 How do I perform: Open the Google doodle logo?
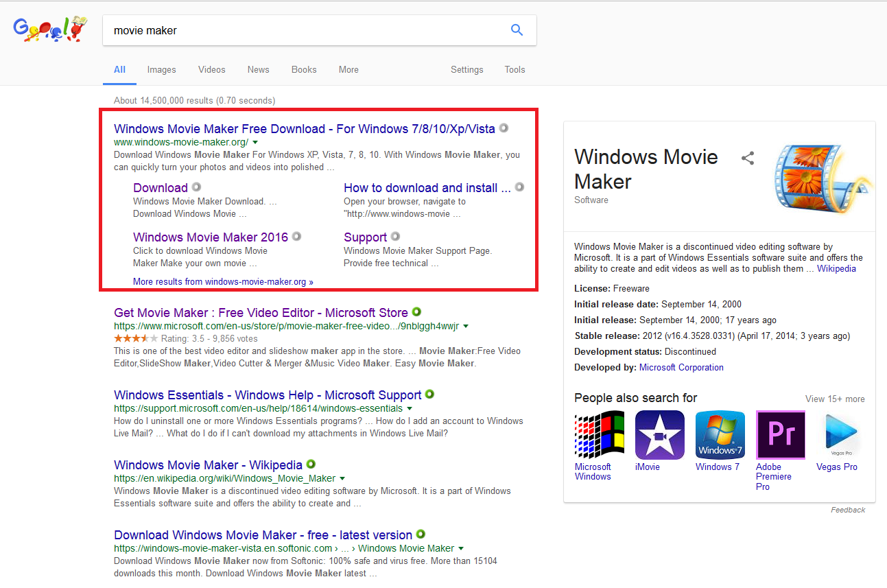51,30
